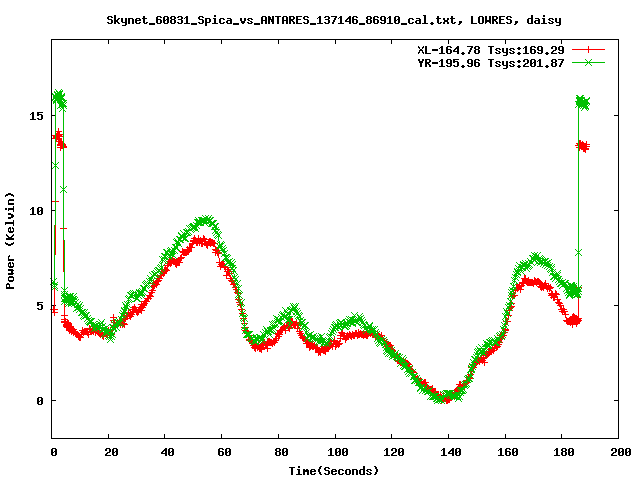Screen dimensions: 640x480
Task: Select the YR-195.96 Tsys:201.87 legend label
Action: (491, 63)
